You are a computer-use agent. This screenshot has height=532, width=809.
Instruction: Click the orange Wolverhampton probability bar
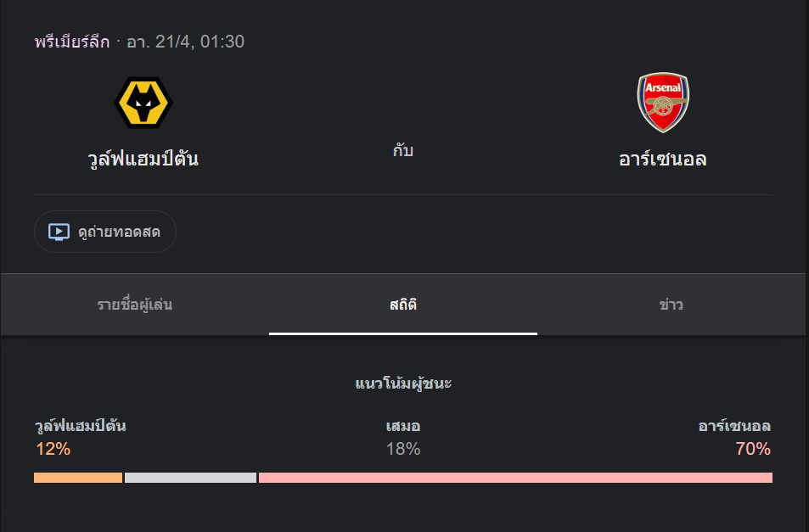(x=78, y=478)
